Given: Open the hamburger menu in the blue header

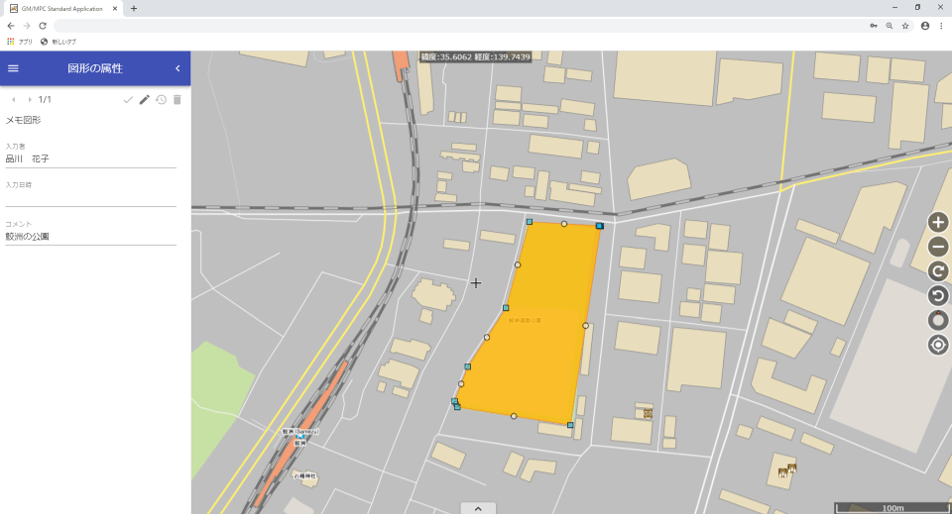Looking at the screenshot, I should pos(13,68).
